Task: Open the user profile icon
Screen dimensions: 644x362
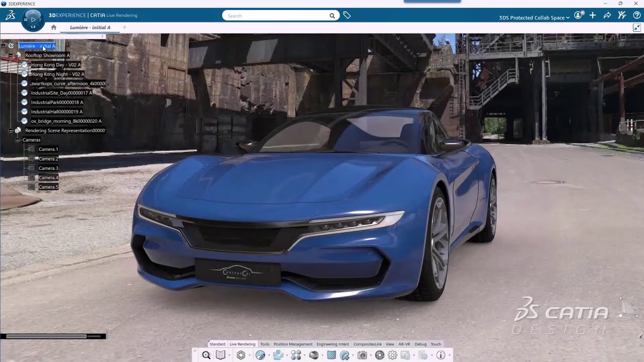Action: click(579, 15)
